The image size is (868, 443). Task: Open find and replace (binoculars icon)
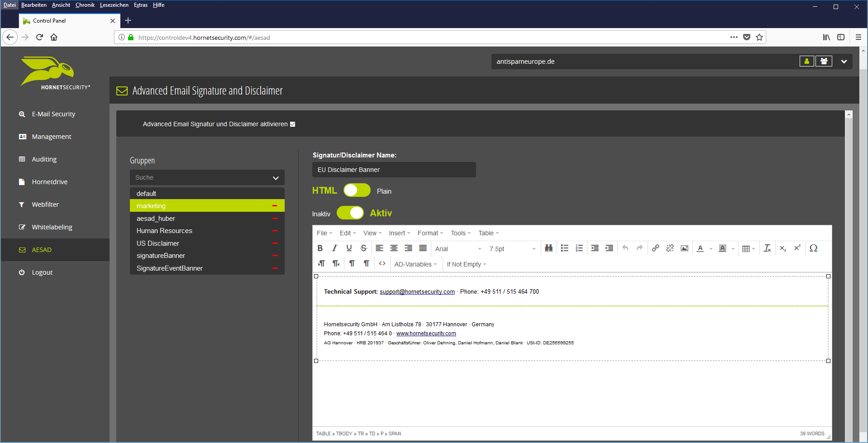[548, 248]
